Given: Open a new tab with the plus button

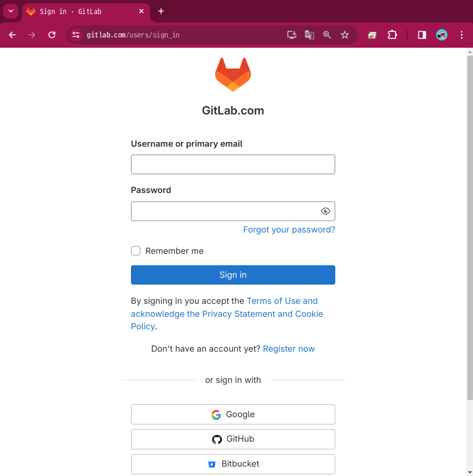Looking at the screenshot, I should click(161, 11).
